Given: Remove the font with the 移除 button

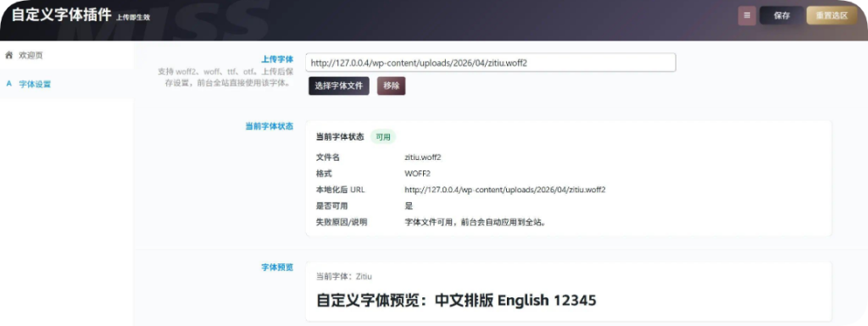Looking at the screenshot, I should pyautogui.click(x=392, y=86).
